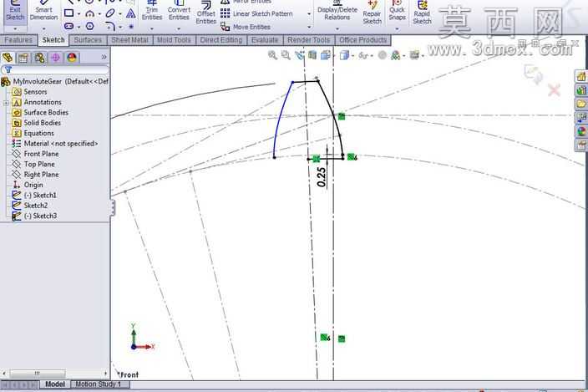Expand the manager pane tabs chevron
Screen dimensions: 588x392
(x=104, y=57)
